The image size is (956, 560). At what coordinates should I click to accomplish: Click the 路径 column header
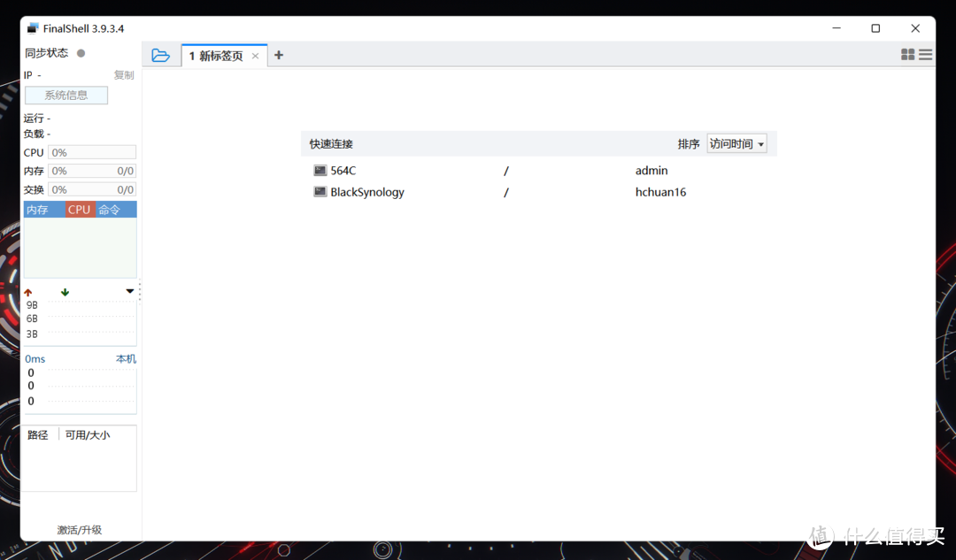(38, 435)
